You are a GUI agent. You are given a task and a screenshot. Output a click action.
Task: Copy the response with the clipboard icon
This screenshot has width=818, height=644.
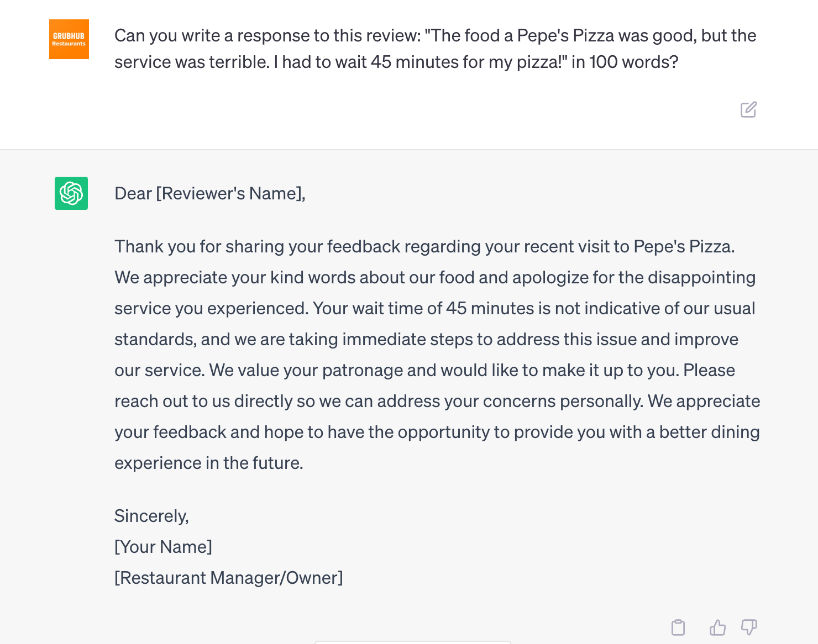[678, 627]
